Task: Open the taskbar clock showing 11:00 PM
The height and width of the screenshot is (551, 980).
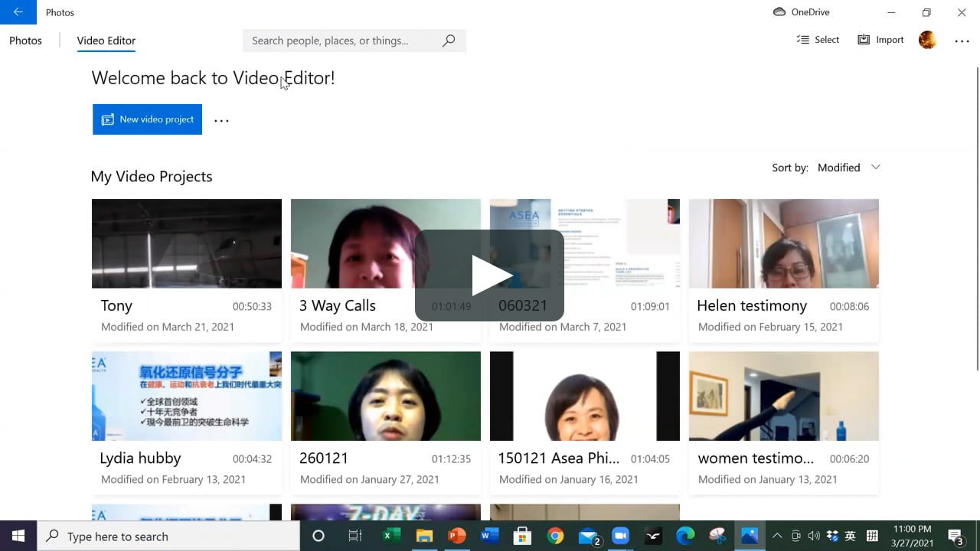Action: (x=912, y=536)
